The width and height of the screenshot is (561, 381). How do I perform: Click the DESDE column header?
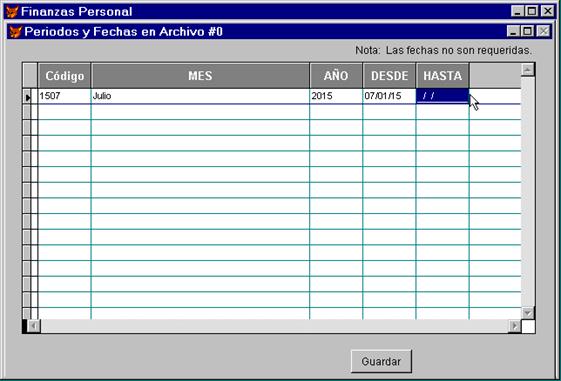389,75
